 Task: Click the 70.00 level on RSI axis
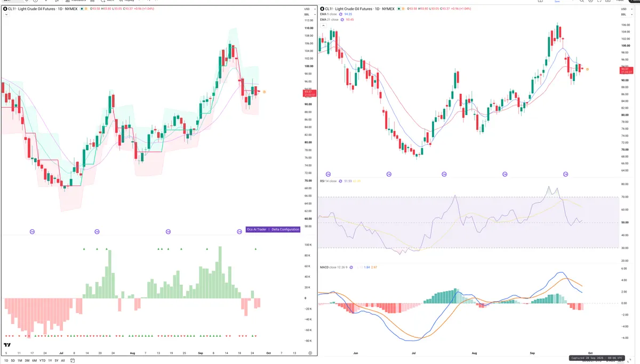click(x=625, y=197)
